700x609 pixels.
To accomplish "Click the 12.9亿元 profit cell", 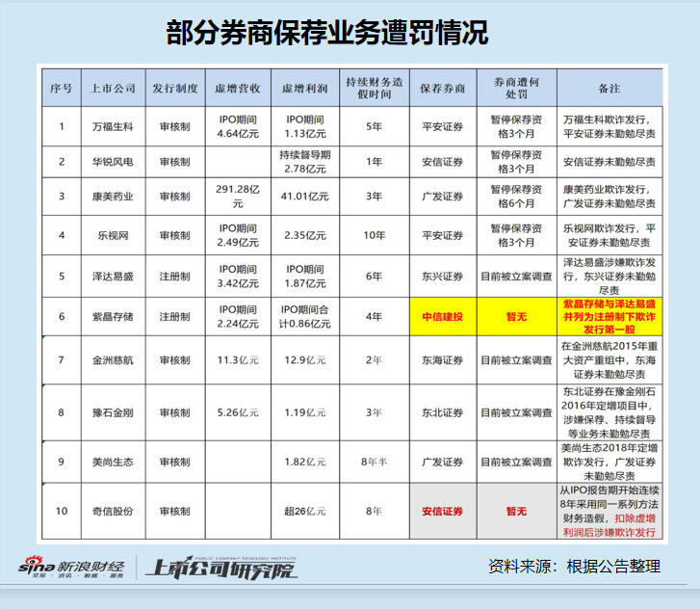I will (x=305, y=359).
